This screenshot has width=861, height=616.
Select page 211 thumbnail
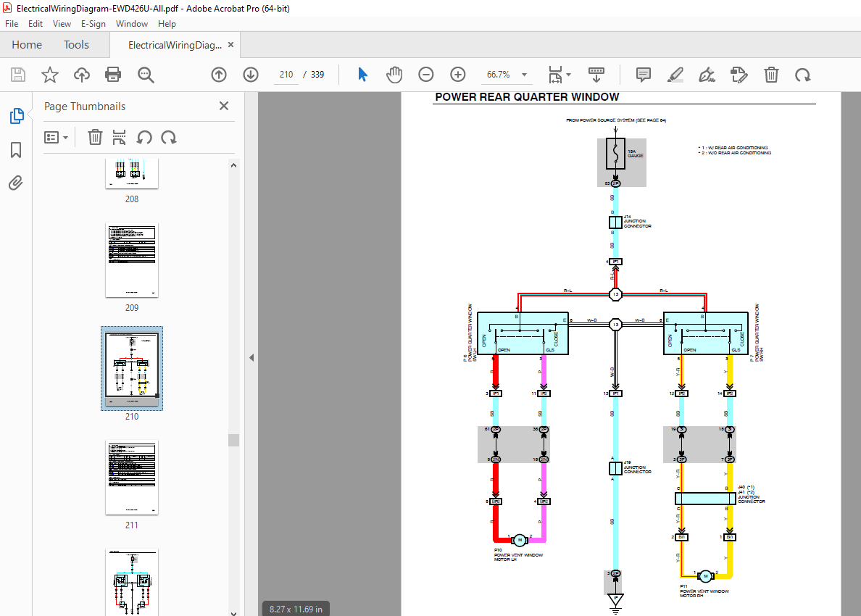point(132,478)
